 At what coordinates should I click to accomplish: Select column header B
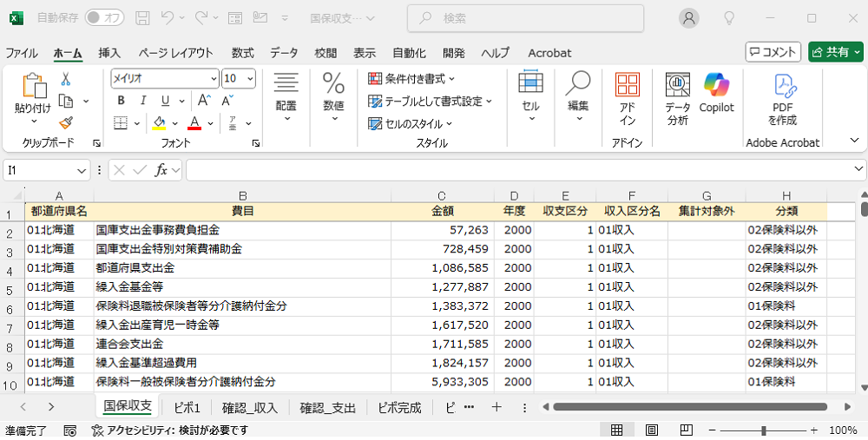(242, 194)
